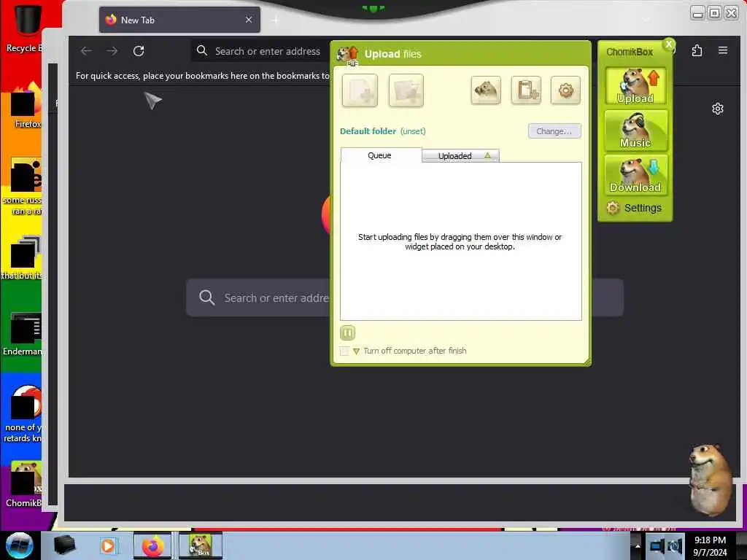Click the taskbar clock showing 9:18 PM
Viewport: 747px width, 560px height.
(x=710, y=546)
